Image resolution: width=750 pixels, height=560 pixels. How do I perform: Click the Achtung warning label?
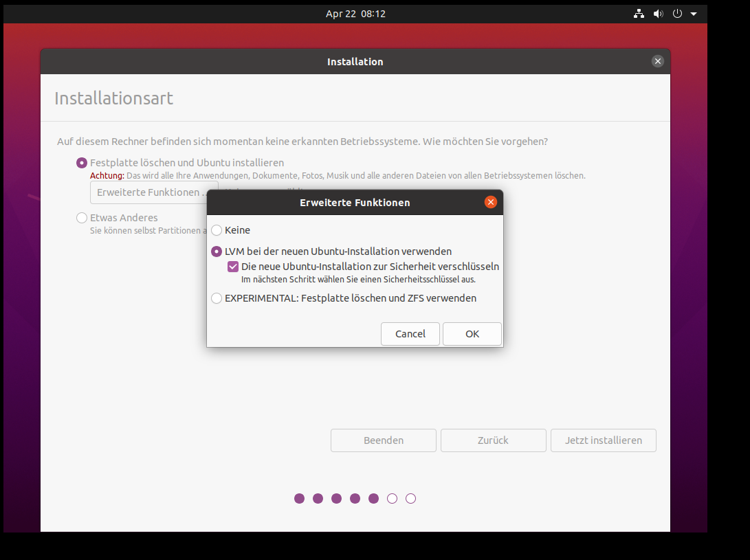(107, 175)
